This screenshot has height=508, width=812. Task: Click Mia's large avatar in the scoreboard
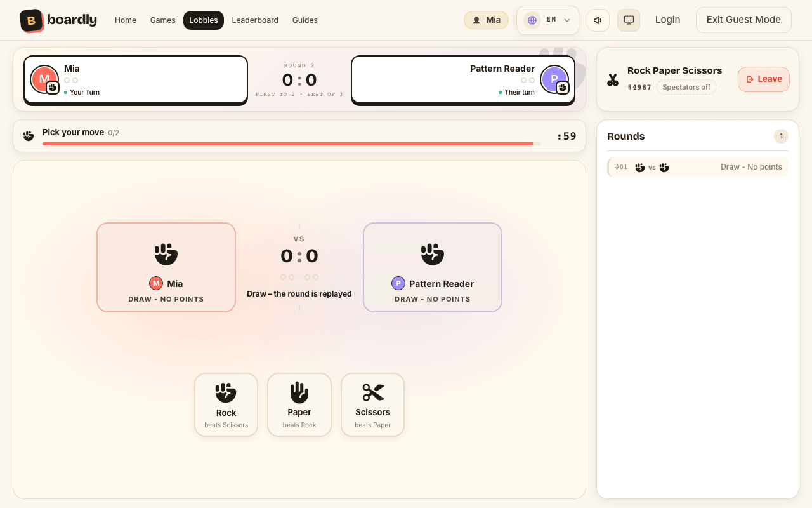[x=44, y=79]
